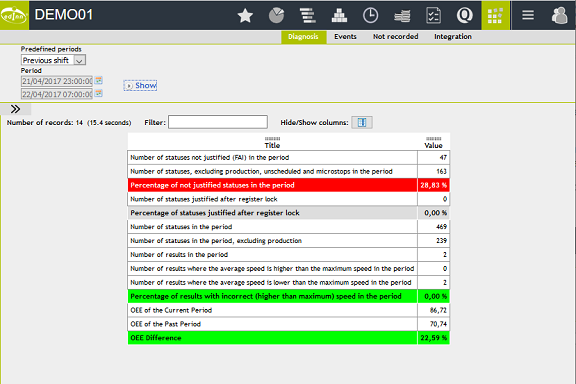Select the red 'Percentage of not justified statuses' row
The height and width of the screenshot is (384, 576).
[x=288, y=185]
